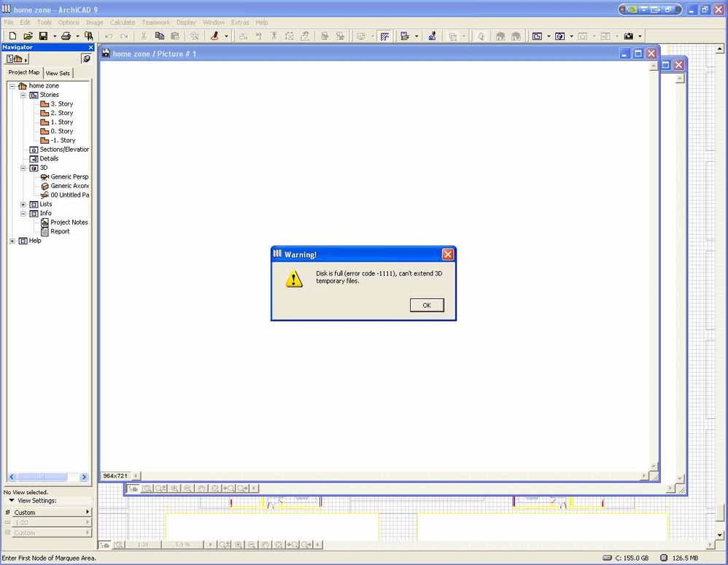Select the 0. Story tree item
This screenshot has height=565, width=728.
pos(57,131)
